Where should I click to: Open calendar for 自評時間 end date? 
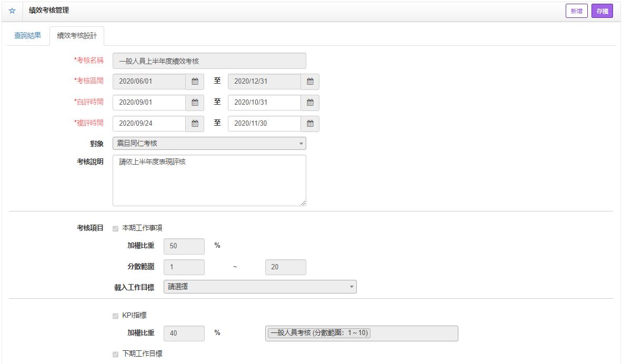click(x=310, y=103)
